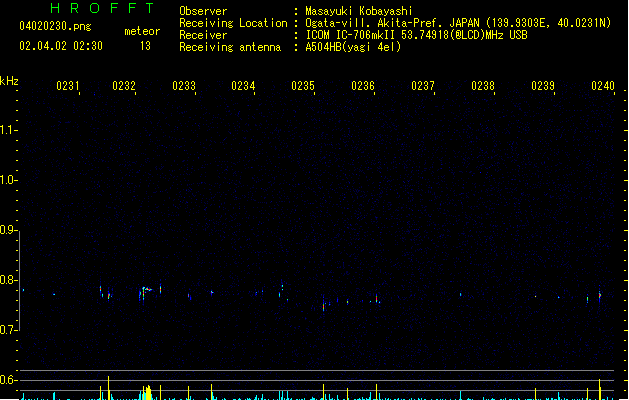
Task: Click the 0234 time marker
Action: tap(243, 86)
